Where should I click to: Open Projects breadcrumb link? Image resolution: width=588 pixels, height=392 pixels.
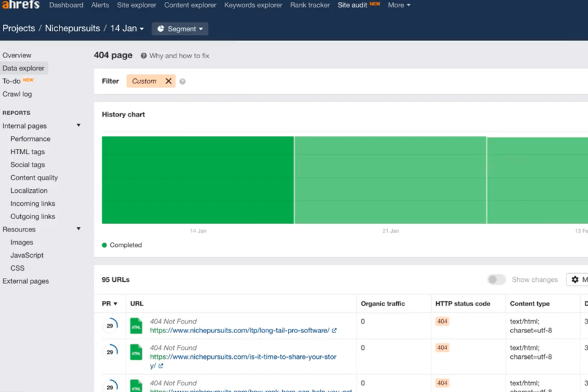[x=19, y=29]
